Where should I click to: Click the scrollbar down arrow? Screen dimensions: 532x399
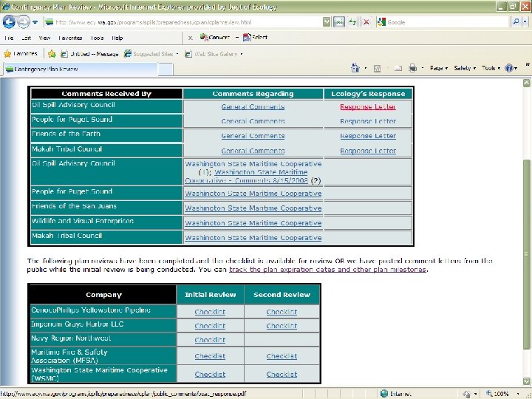coord(527,381)
